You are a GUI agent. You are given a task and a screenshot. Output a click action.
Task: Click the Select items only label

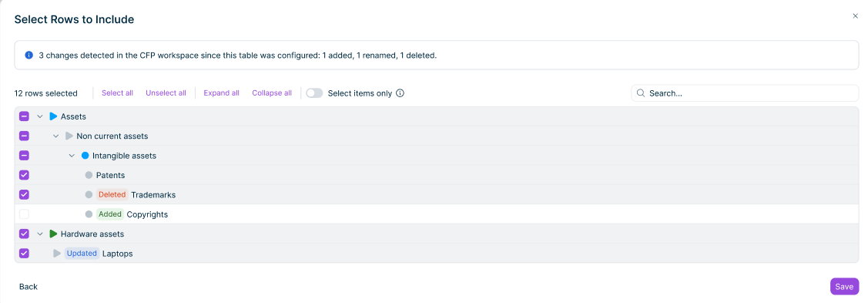click(x=360, y=93)
